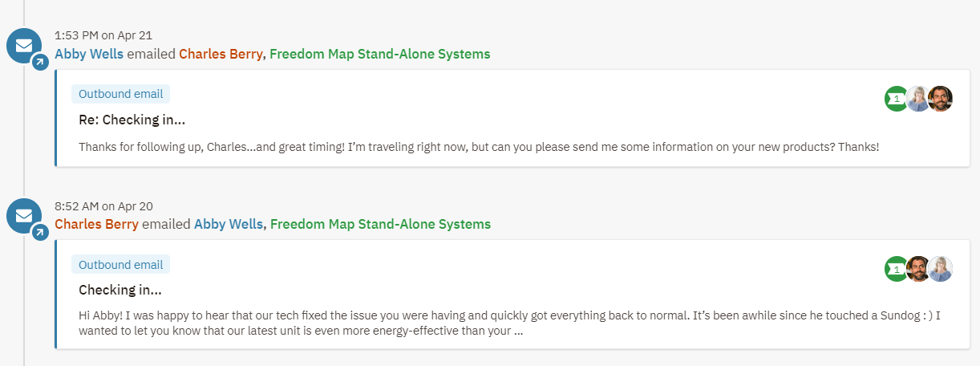
Task: Open Charles Berry as recipient of the Apr 21 email
Action: (221, 55)
